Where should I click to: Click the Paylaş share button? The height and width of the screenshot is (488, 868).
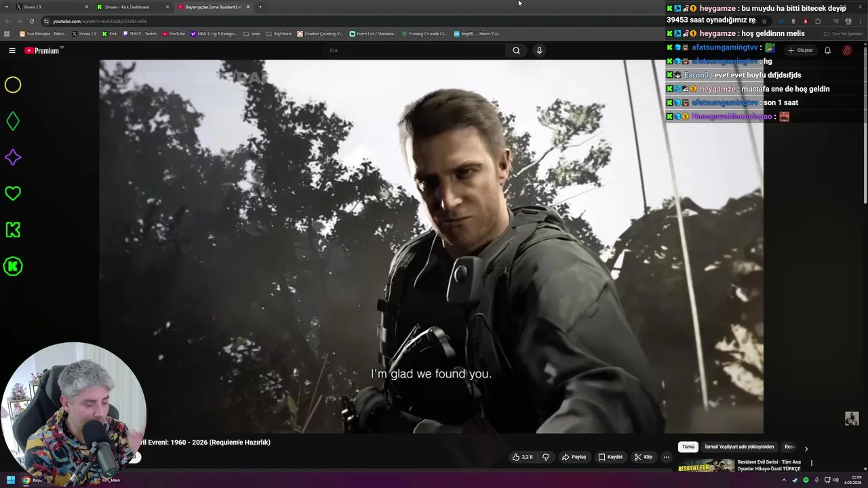pos(574,457)
